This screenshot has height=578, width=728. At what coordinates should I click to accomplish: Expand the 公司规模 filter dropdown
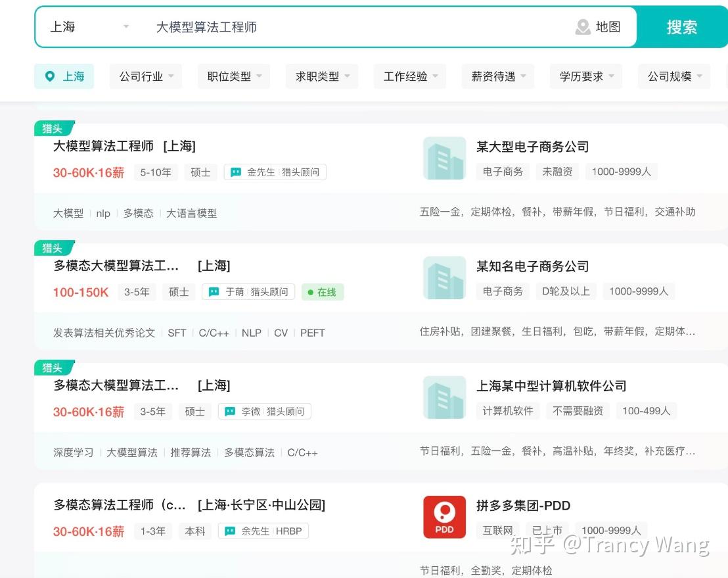pos(674,76)
